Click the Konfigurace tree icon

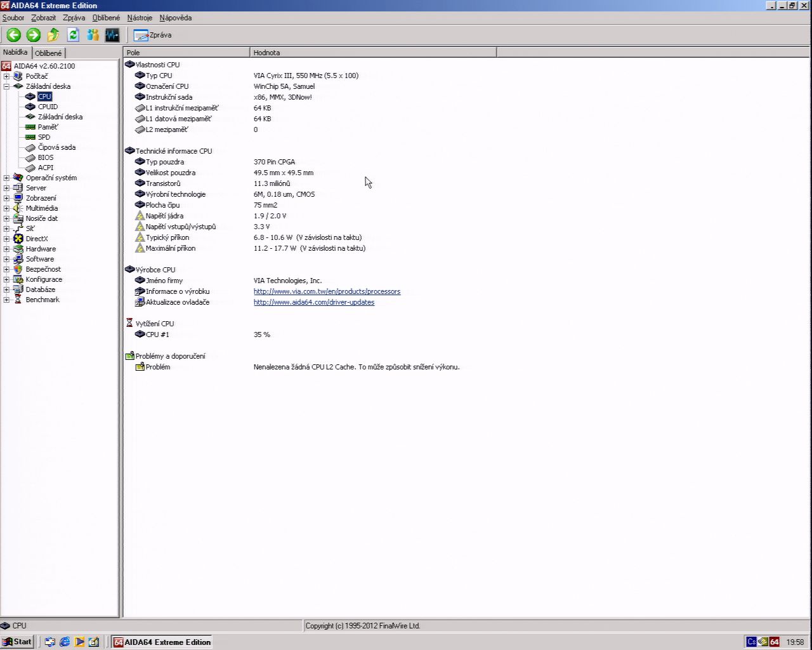[18, 279]
